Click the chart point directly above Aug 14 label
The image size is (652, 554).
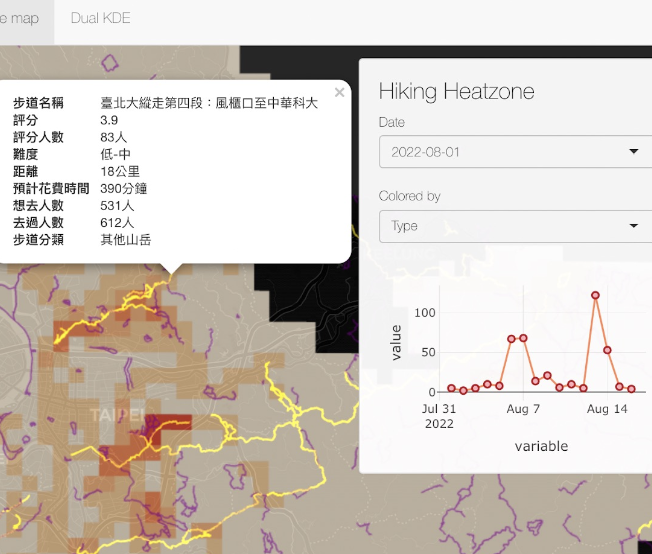607,350
